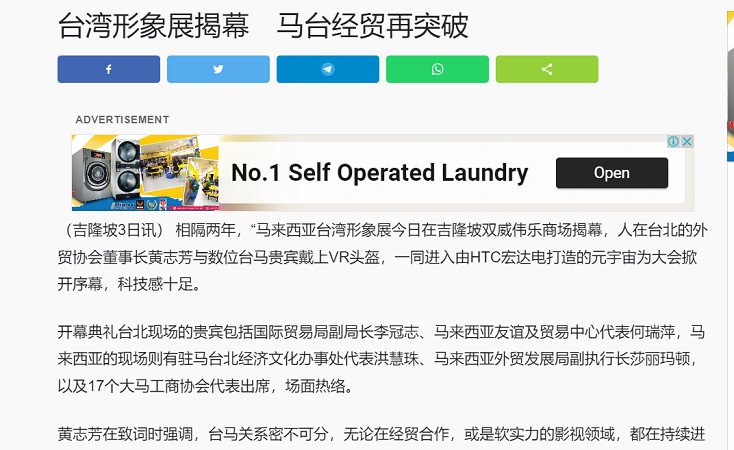Image resolution: width=734 pixels, height=450 pixels.
Task: Share the article on Facebook
Action: pyautogui.click(x=109, y=69)
